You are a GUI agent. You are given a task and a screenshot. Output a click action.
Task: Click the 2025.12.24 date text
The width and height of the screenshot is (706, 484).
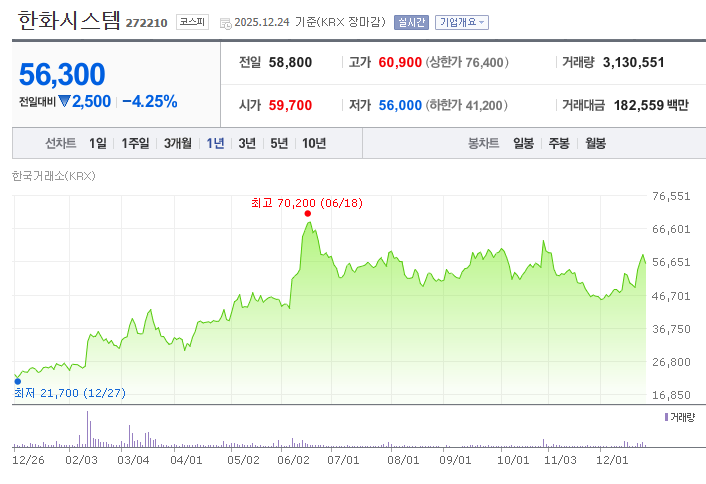click(262, 22)
